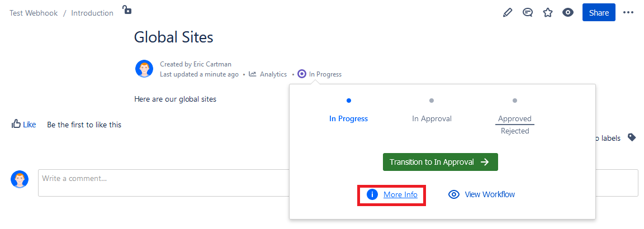The height and width of the screenshot is (229, 644).
Task: Select the Approved workflow stage
Action: (515, 118)
